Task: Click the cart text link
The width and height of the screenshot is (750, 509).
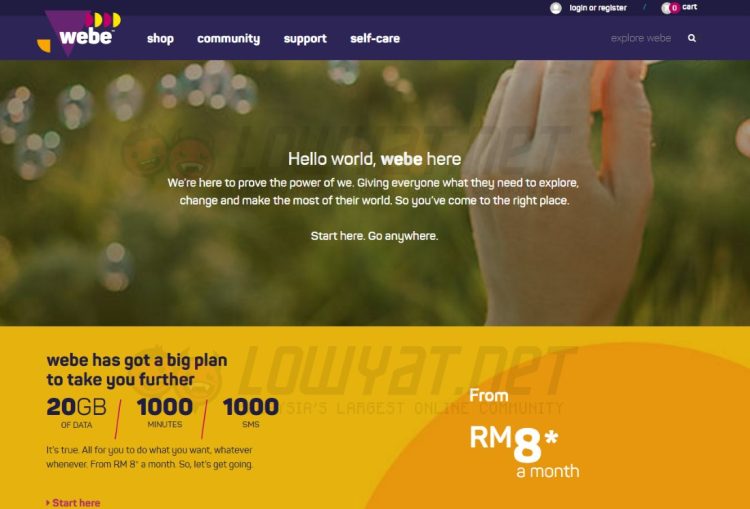Action: [x=690, y=7]
